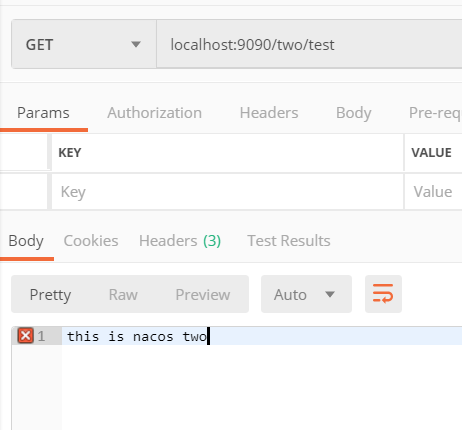Switch response view to Preview
Viewport: 462px width, 430px height.
click(203, 295)
